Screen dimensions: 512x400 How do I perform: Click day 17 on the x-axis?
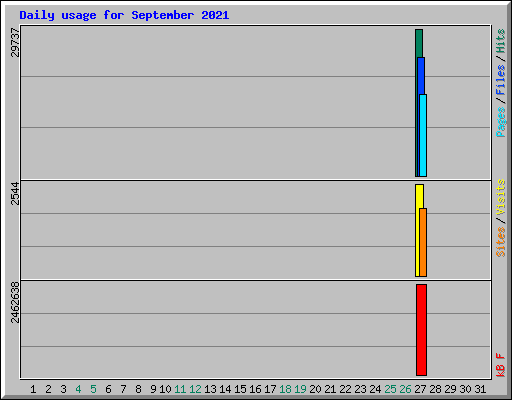270,389
